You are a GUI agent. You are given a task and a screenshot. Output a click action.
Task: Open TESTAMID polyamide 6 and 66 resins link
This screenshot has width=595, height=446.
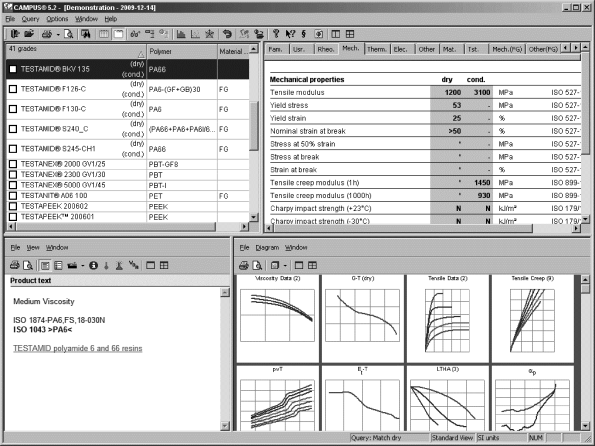point(77,348)
